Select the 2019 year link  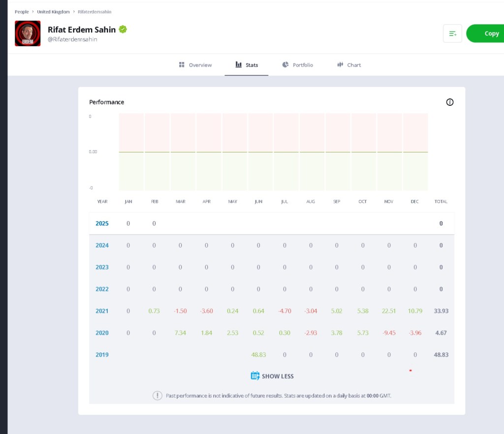(x=102, y=355)
